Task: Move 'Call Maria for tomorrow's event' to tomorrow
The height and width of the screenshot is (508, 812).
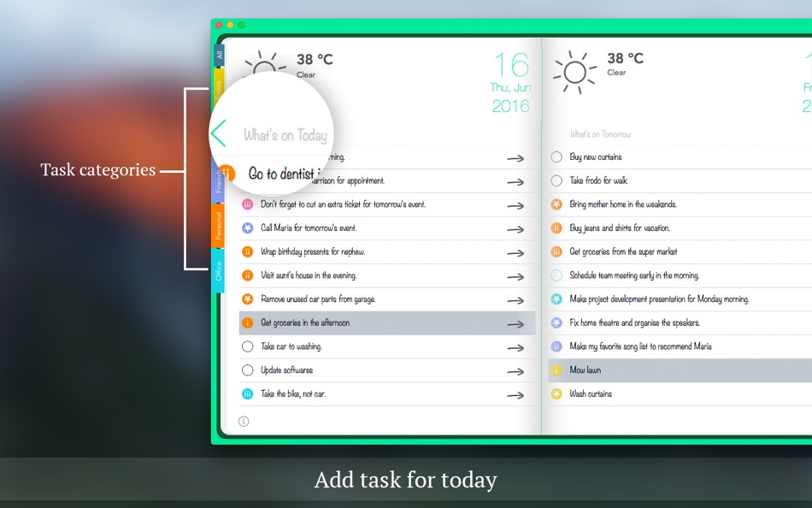Action: point(515,230)
